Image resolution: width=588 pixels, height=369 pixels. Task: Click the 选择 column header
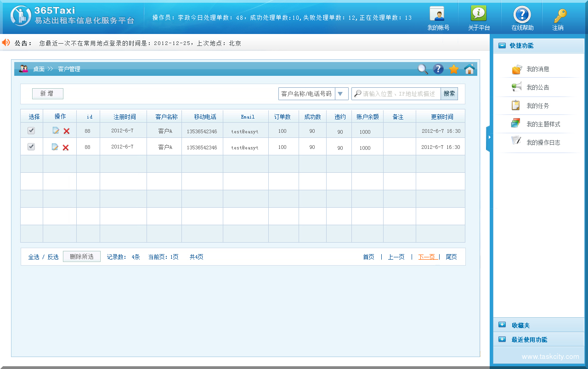34,117
